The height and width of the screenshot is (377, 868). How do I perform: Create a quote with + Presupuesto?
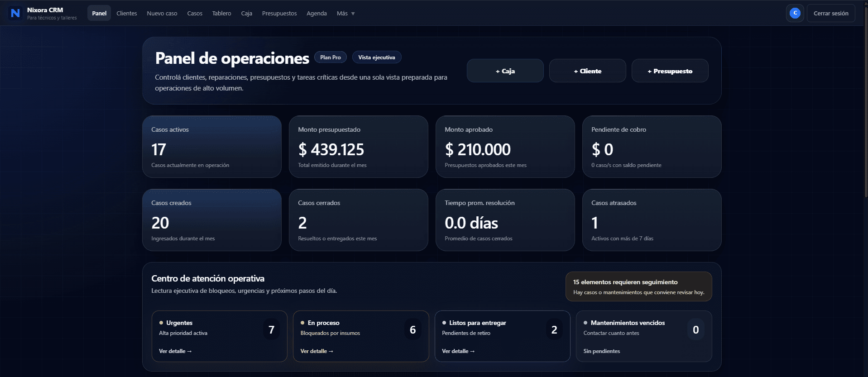click(x=670, y=71)
